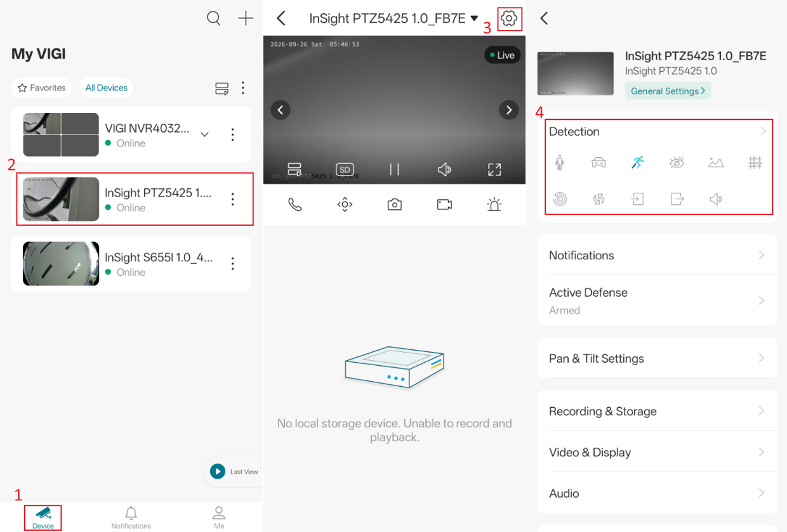787x532 pixels.
Task: Select the area intrusion spiral icon
Action: coord(560,199)
